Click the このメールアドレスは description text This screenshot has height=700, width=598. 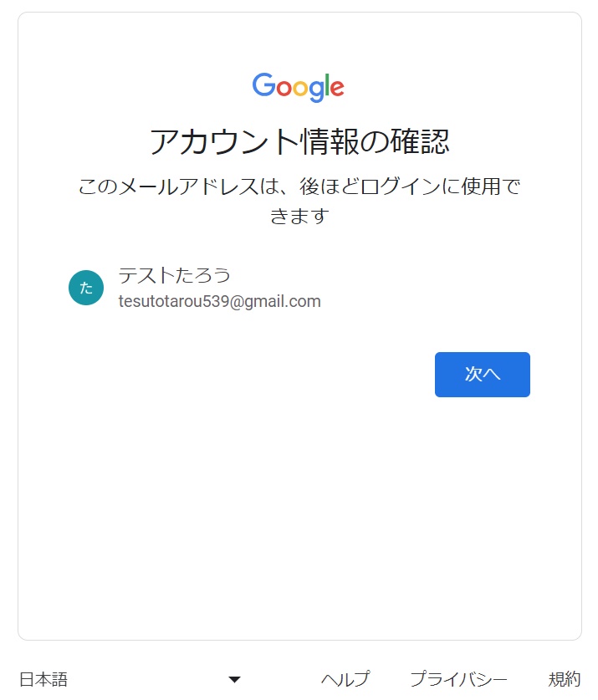pos(299,201)
